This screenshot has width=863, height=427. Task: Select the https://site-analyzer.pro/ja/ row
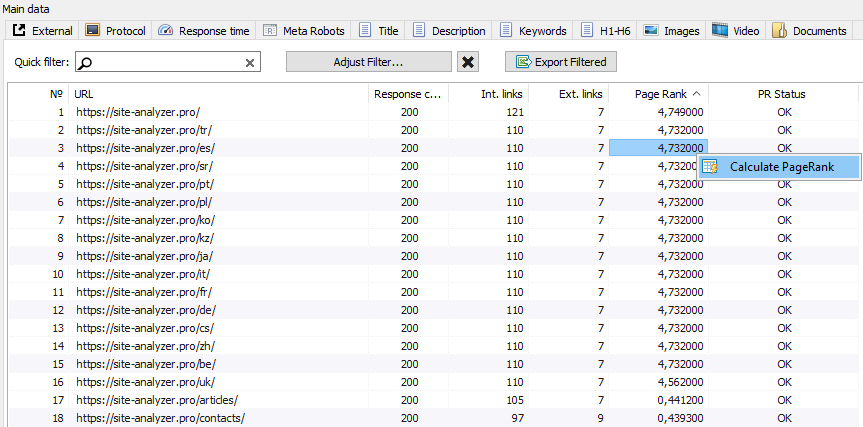click(433, 256)
